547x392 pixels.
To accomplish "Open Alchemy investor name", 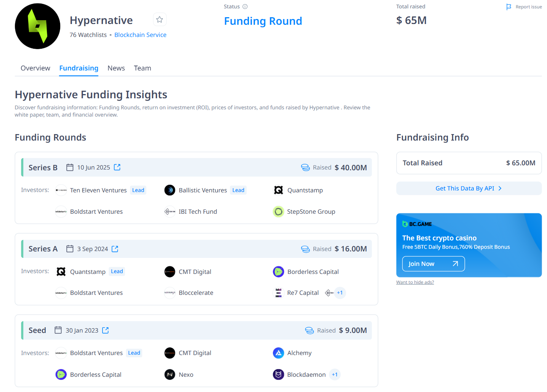I will pos(299,353).
